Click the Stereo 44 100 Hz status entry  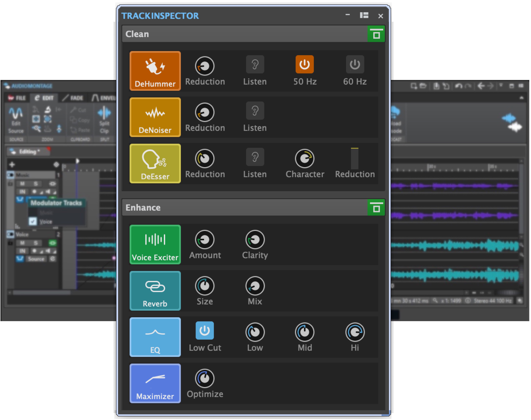coord(493,300)
